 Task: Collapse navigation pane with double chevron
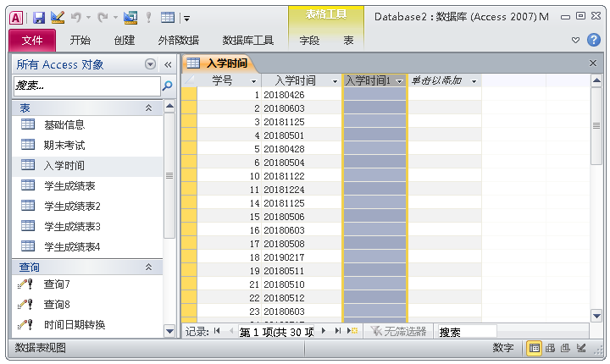168,64
